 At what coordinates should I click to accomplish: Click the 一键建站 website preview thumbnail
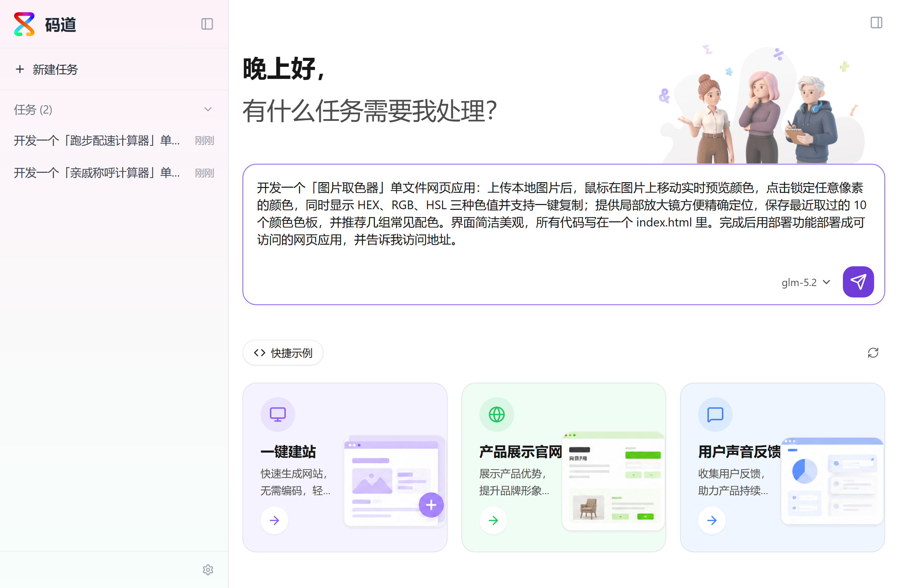coord(394,481)
